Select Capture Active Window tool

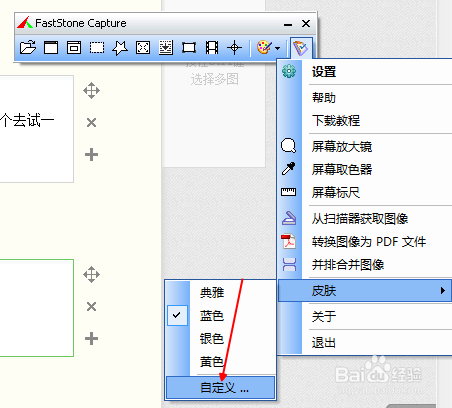click(51, 48)
